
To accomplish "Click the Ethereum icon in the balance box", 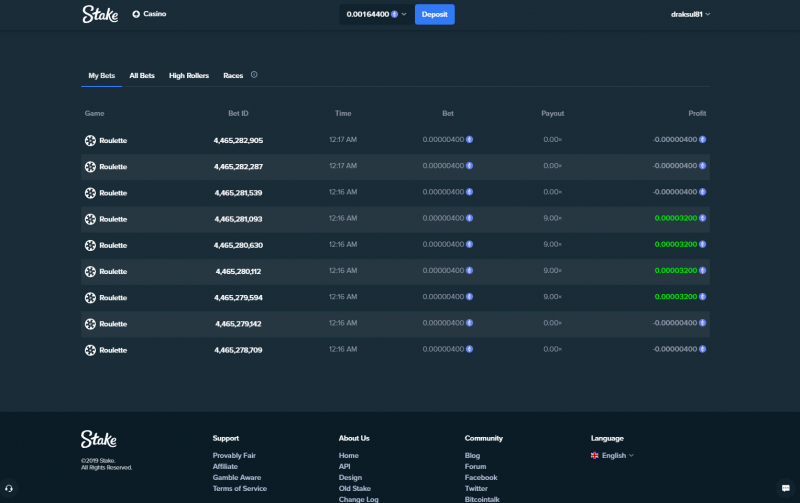I will (x=394, y=14).
